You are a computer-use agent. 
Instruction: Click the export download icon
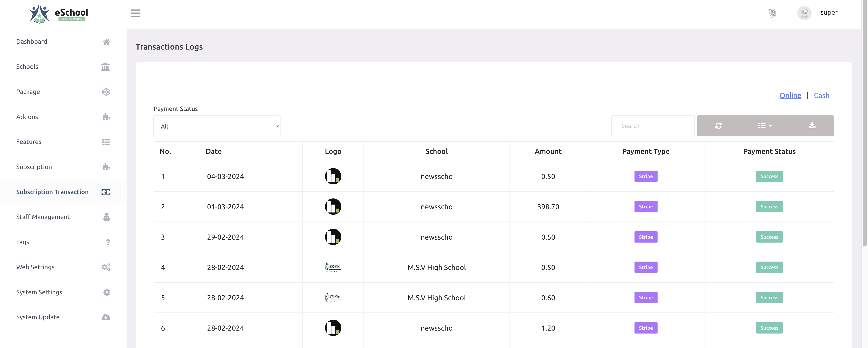click(812, 126)
